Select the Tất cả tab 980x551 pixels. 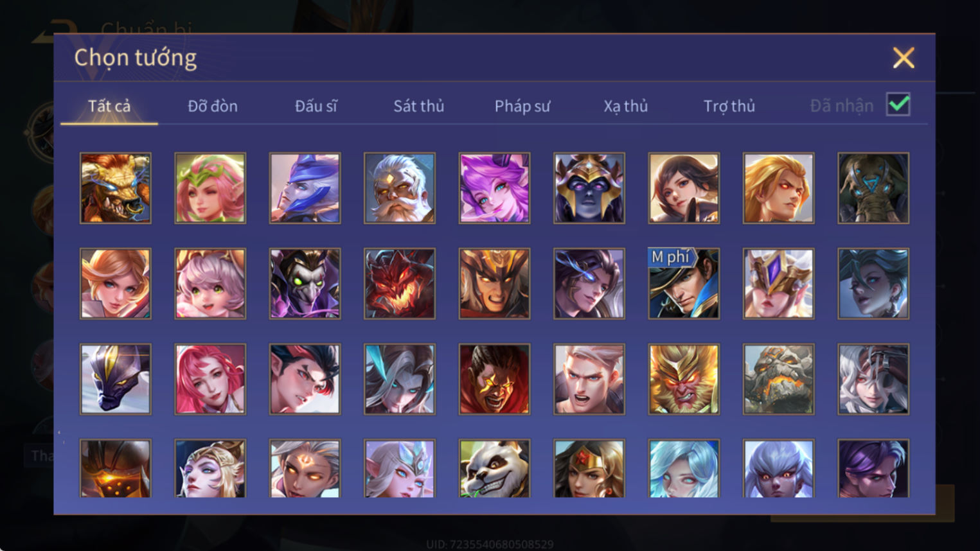pos(109,106)
